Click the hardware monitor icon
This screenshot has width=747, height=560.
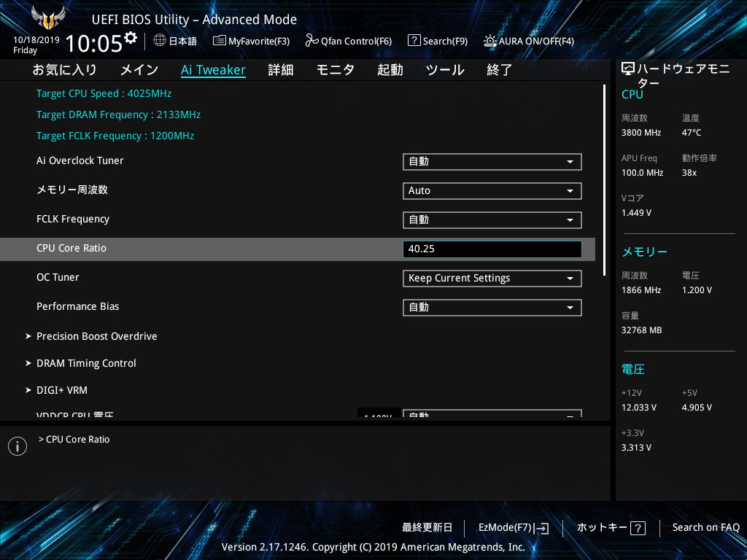pyautogui.click(x=628, y=69)
